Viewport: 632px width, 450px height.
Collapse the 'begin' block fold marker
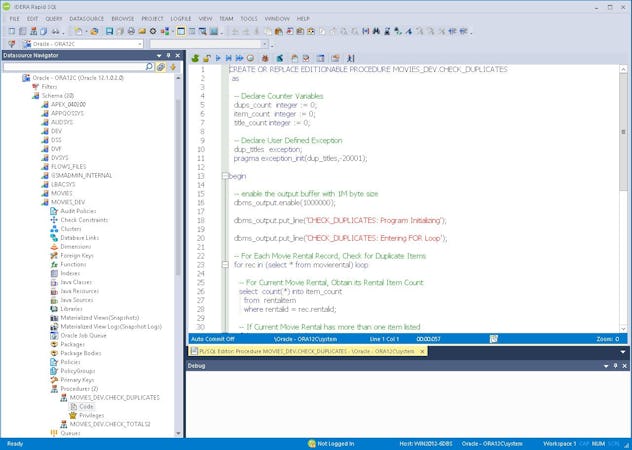tap(225, 176)
